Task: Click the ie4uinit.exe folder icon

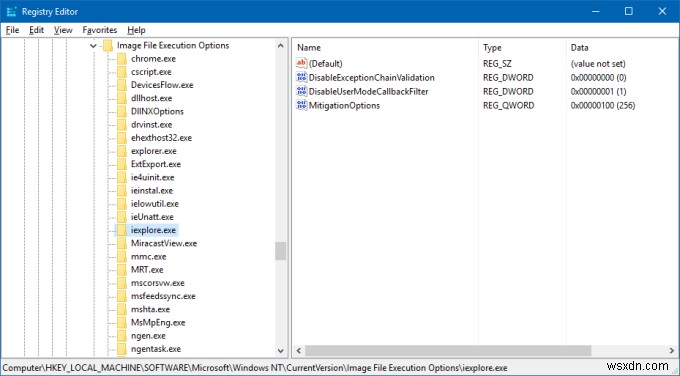Action: [122, 177]
